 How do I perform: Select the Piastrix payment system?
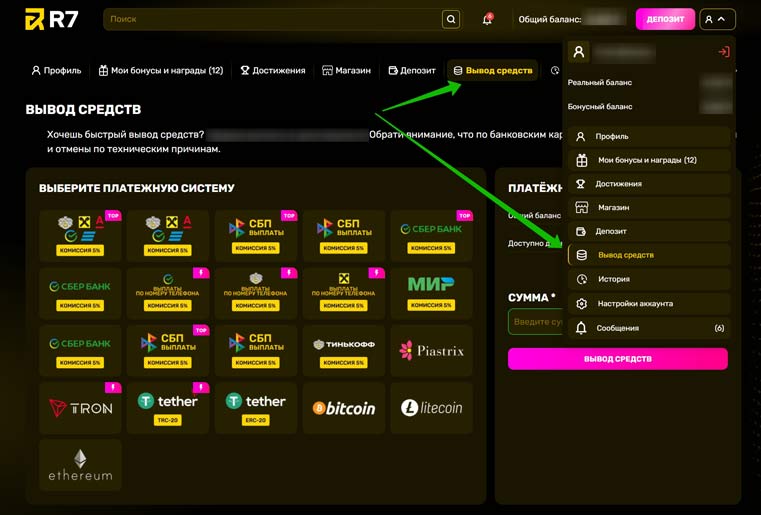(x=431, y=350)
